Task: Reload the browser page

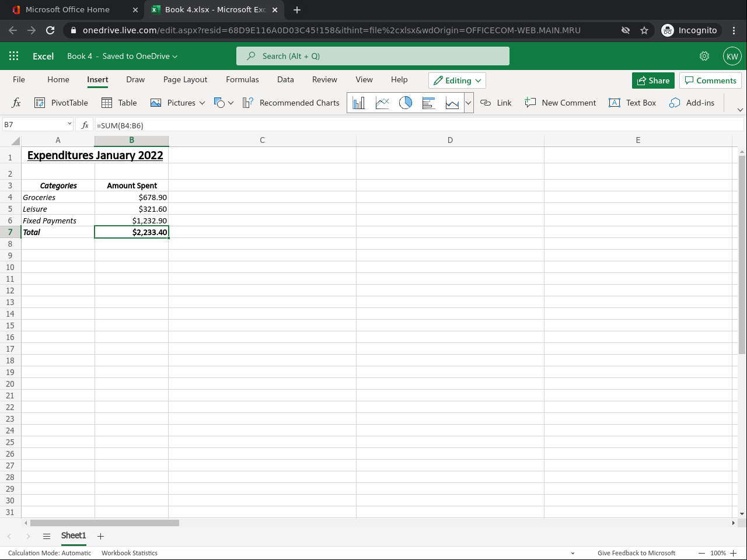Action: pyautogui.click(x=50, y=30)
